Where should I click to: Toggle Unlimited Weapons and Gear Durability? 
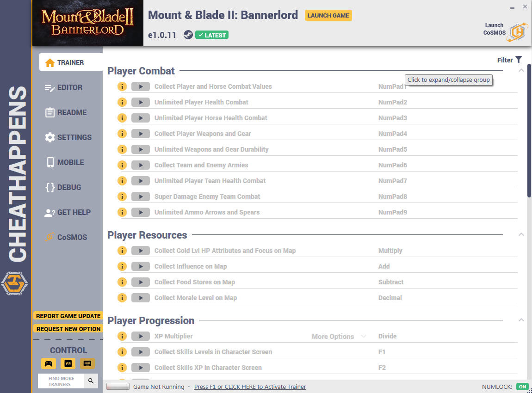(x=141, y=149)
